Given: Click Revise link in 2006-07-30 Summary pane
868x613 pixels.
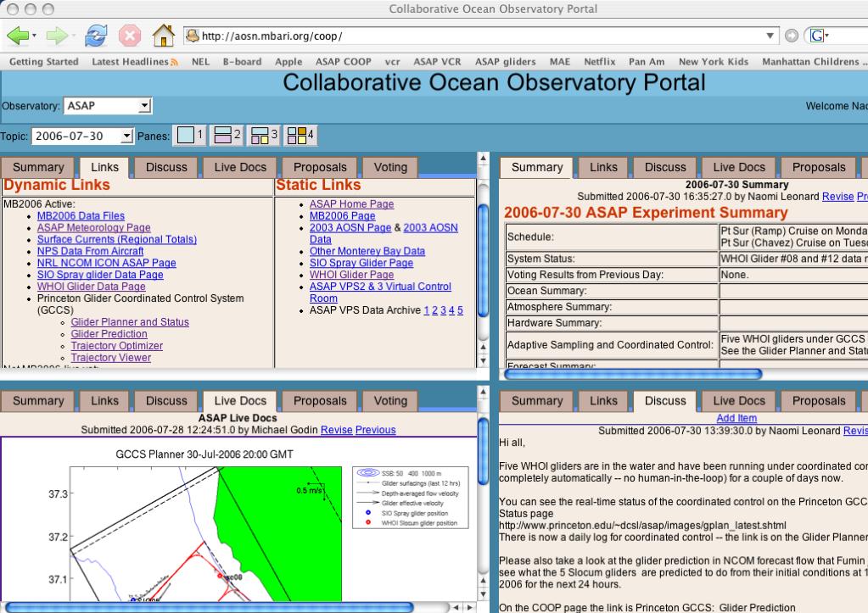Looking at the screenshot, I should (x=837, y=197).
